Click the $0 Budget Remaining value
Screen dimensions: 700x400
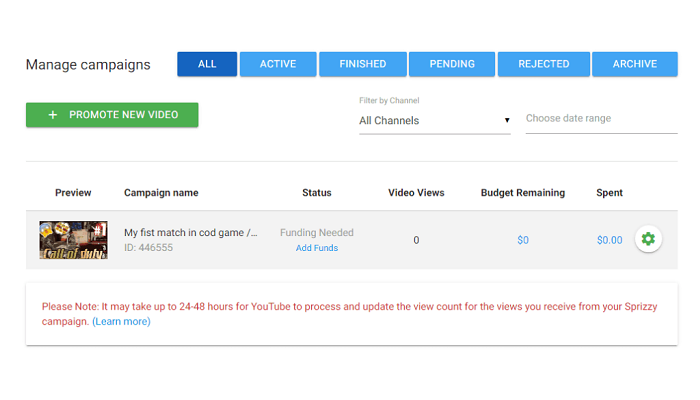click(523, 240)
